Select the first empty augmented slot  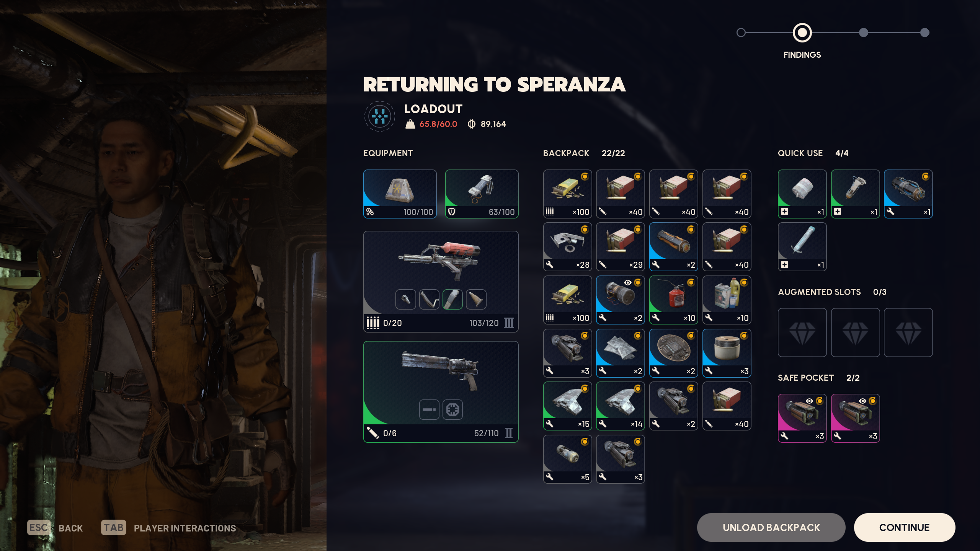[x=802, y=333]
